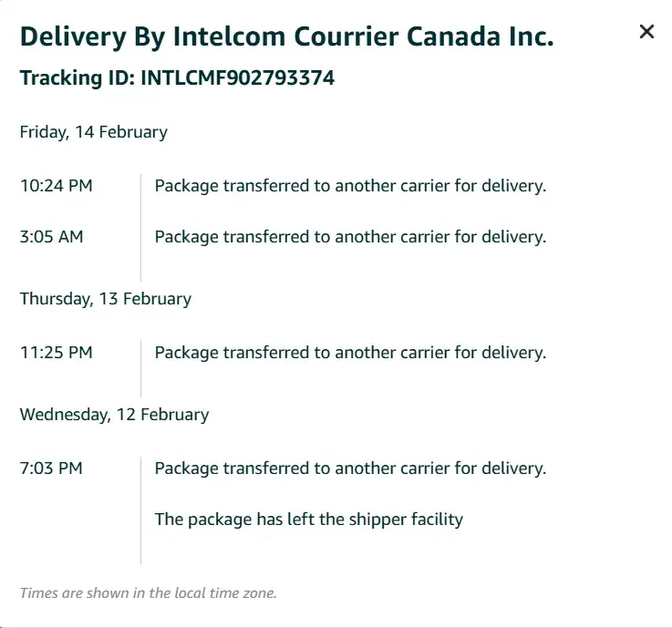Click the timeline divider beside Thursday's event
The height and width of the screenshot is (628, 672).
tap(140, 368)
